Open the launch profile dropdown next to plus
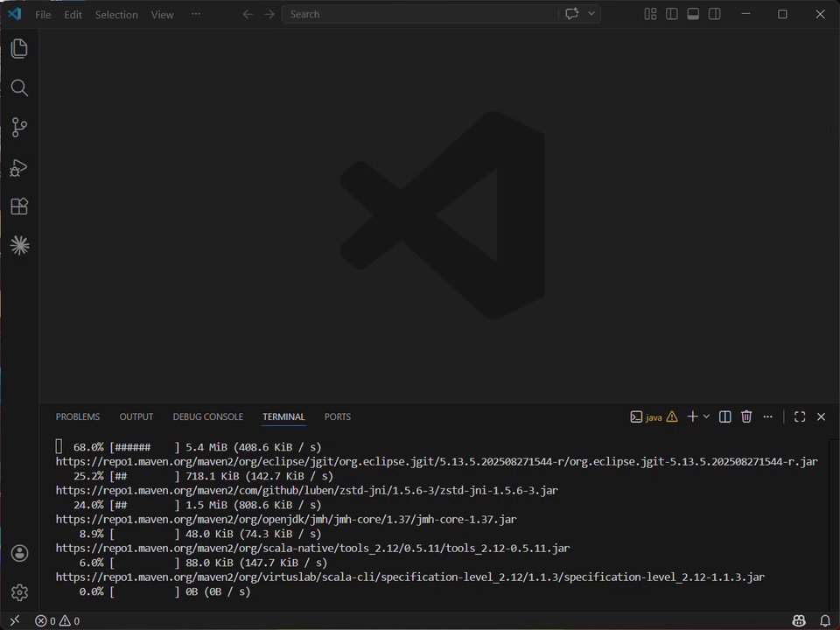 pyautogui.click(x=706, y=416)
